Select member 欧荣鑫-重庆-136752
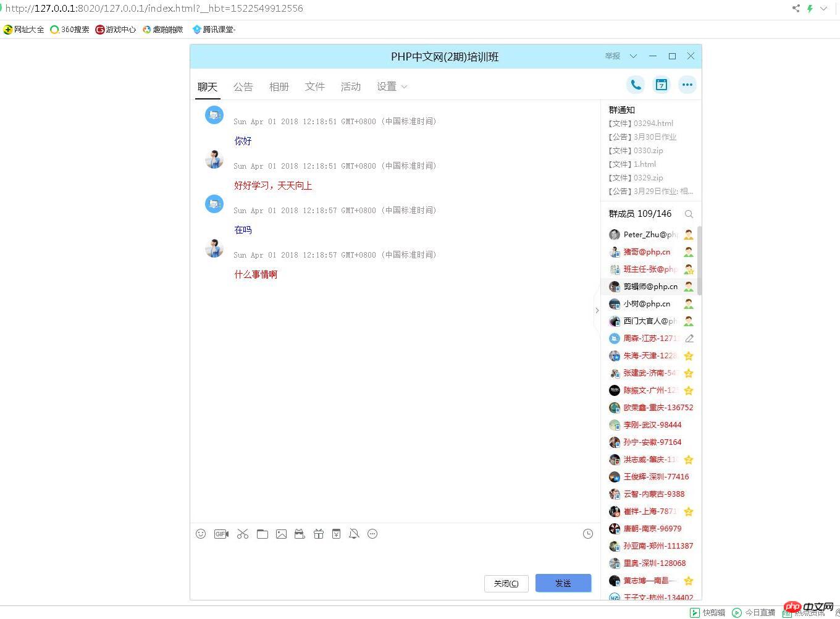Image resolution: width=840 pixels, height=619 pixels. pyautogui.click(x=651, y=408)
